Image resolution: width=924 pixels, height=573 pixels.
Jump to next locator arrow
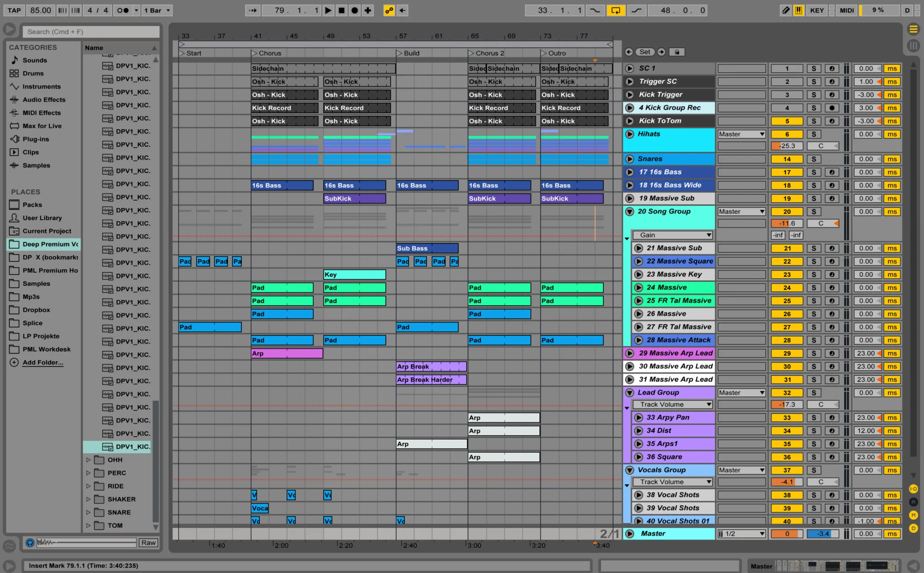(661, 52)
